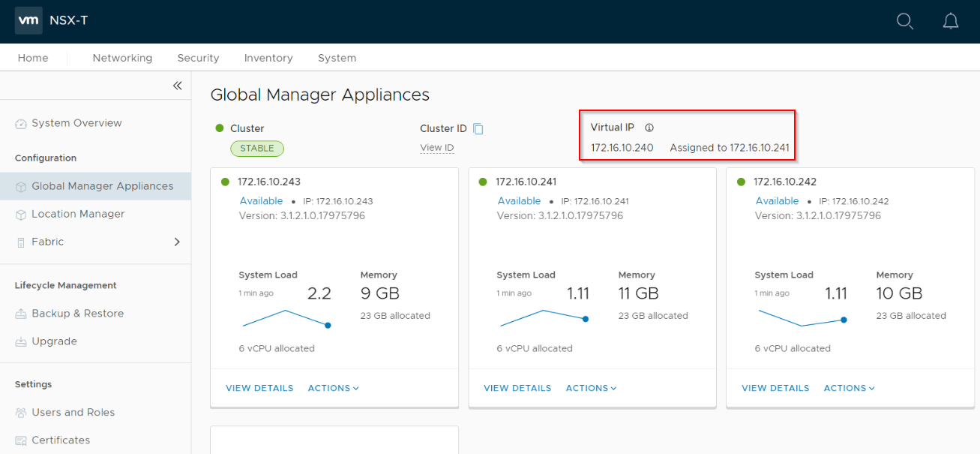This screenshot has height=454, width=980.
Task: Click Available status link on 172.16.10.242 card
Action: (777, 201)
